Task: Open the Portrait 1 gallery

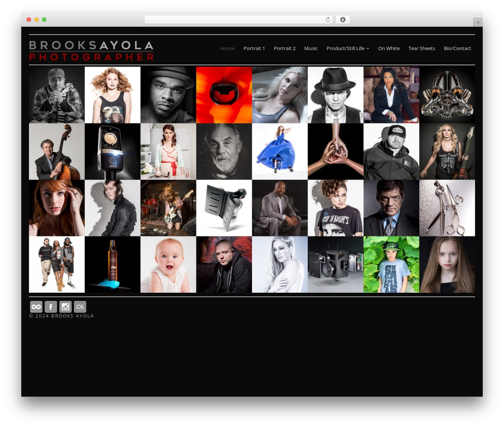Action: (254, 48)
